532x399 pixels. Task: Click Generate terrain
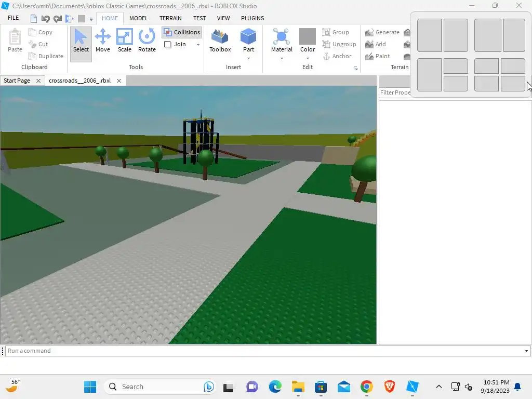click(x=382, y=32)
